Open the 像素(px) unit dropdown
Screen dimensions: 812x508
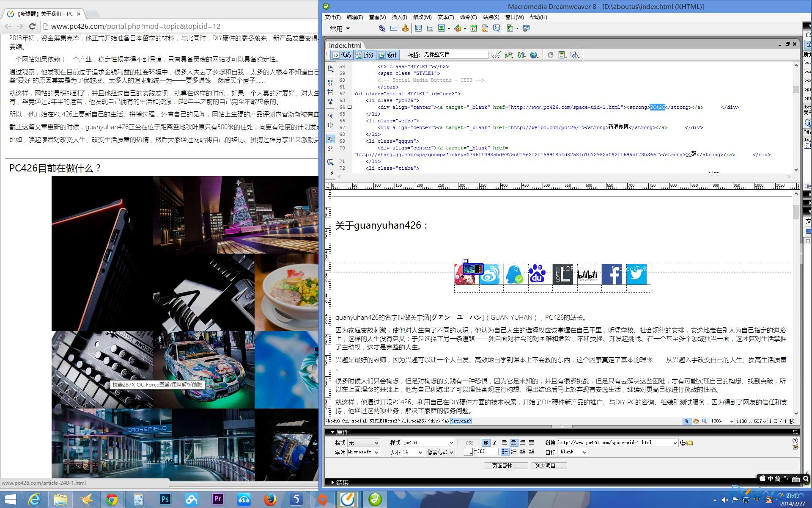click(440, 452)
